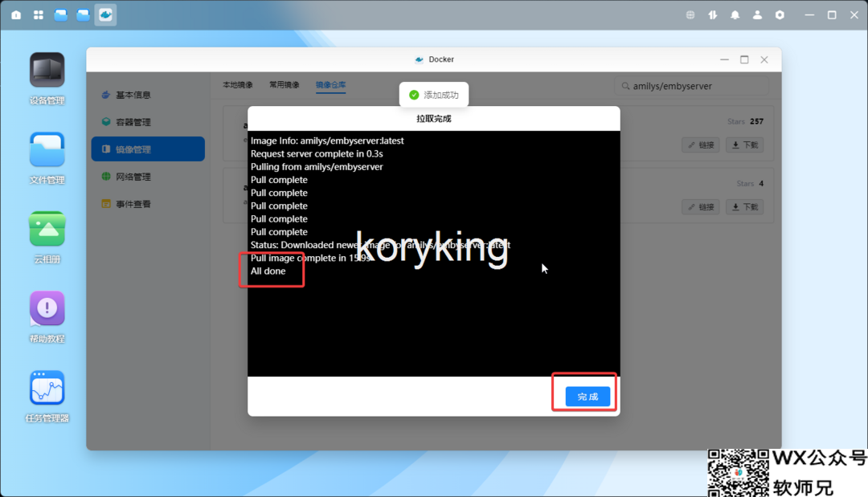Switch to 本地镜像 tab

[x=237, y=84]
